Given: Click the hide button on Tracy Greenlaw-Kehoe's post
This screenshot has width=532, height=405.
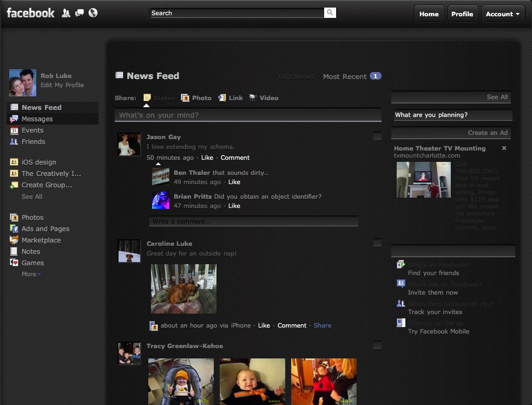Looking at the screenshot, I should (x=377, y=345).
